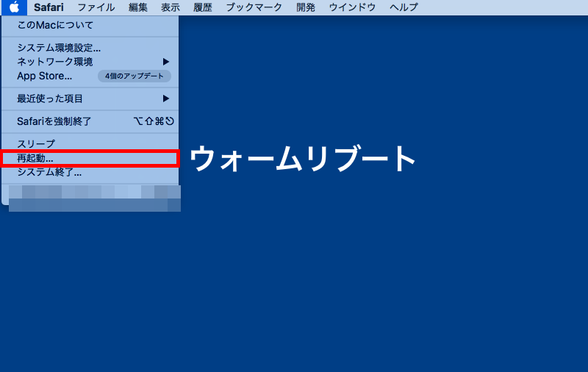This screenshot has width=588, height=372.
Task: Open the Safari application menu
Action: tap(49, 7)
